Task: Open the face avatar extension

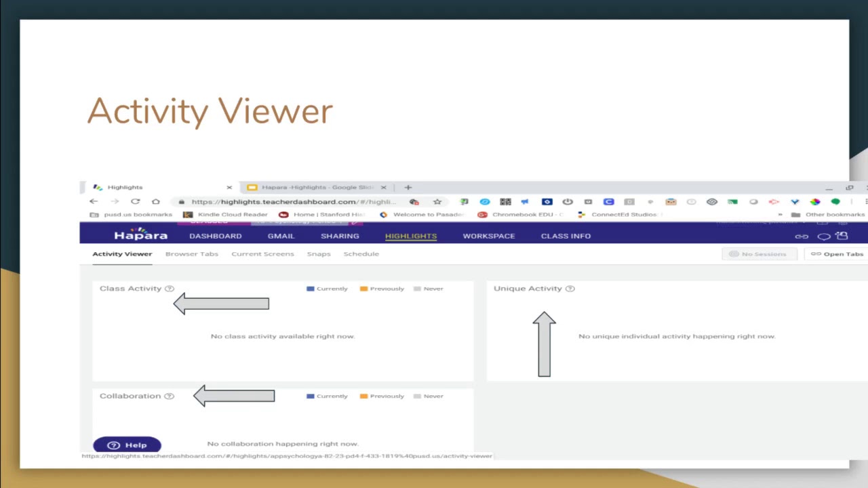Action: coord(671,201)
